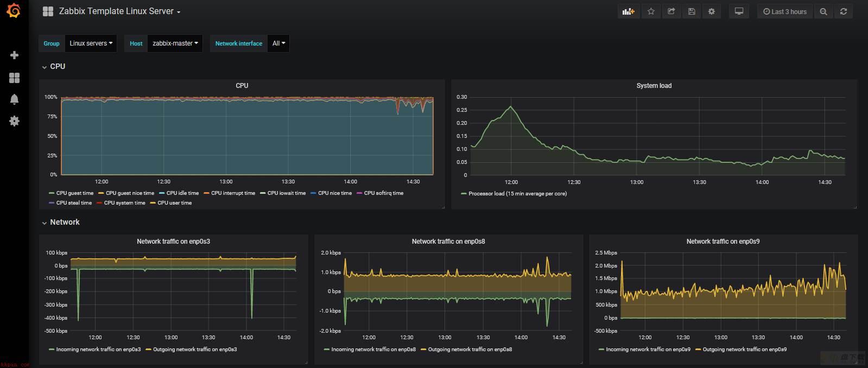This screenshot has width=868, height=368.
Task: Open the Grafana logo home menu
Action: [14, 11]
